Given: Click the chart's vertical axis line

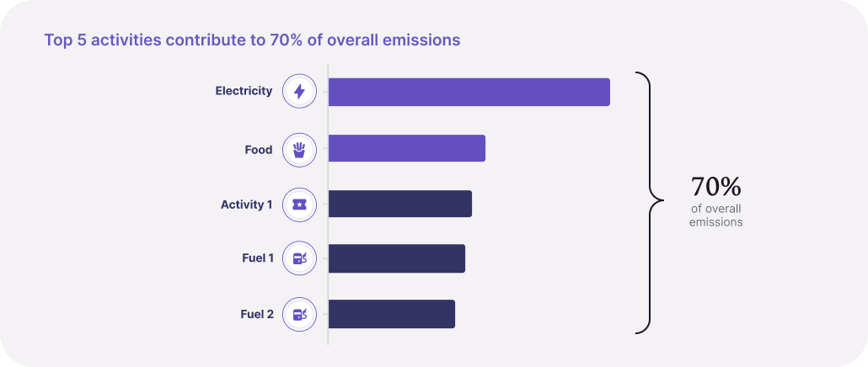Looking at the screenshot, I should (328, 205).
